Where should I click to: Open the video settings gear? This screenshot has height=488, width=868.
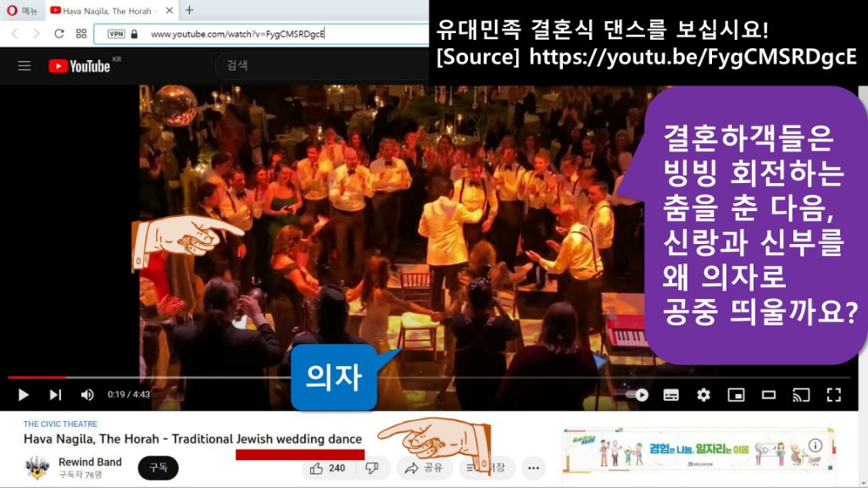tap(704, 395)
